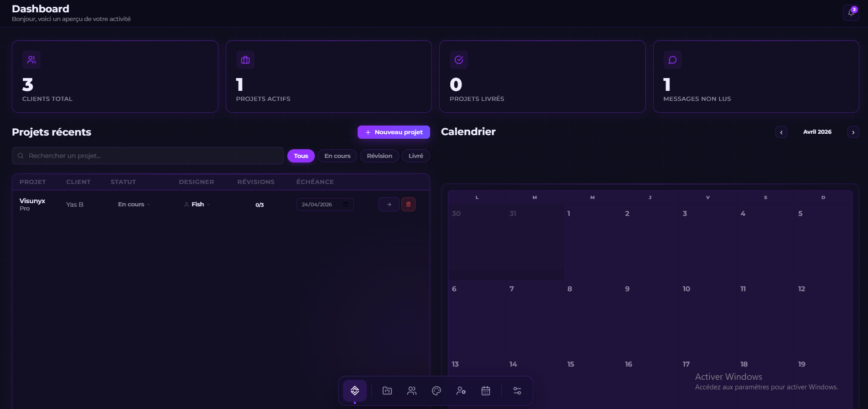Click the CLIENT column header
Viewport: 868px width, 409px height.
click(x=78, y=182)
